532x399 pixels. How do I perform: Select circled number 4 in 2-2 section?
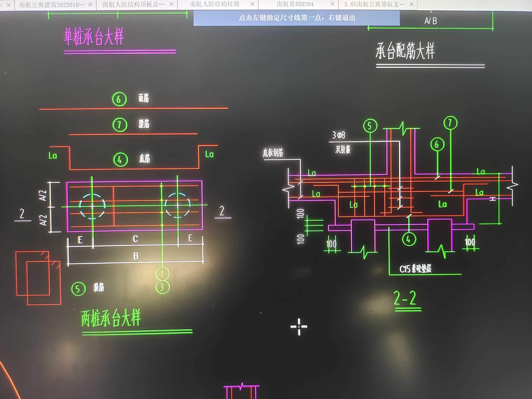409,239
